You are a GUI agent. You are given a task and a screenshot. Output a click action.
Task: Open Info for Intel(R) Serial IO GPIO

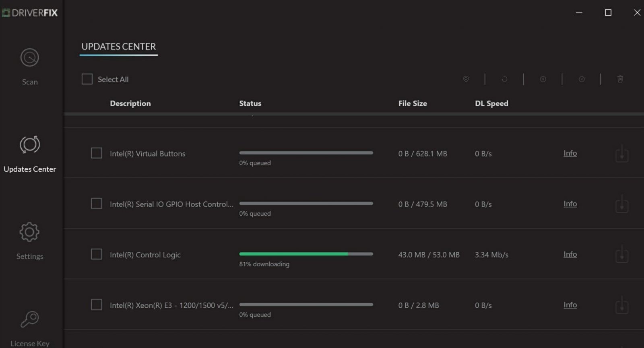[570, 204]
